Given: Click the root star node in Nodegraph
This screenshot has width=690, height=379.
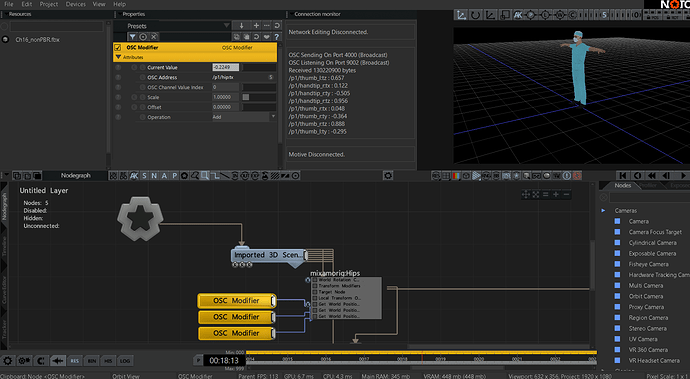Looking at the screenshot, I should click(x=140, y=218).
